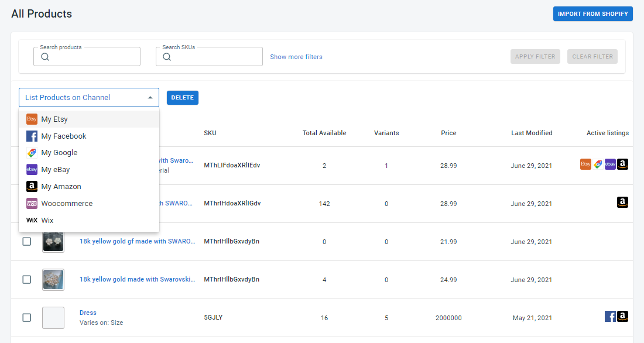Click the Price column header
The width and height of the screenshot is (644, 343).
click(448, 133)
